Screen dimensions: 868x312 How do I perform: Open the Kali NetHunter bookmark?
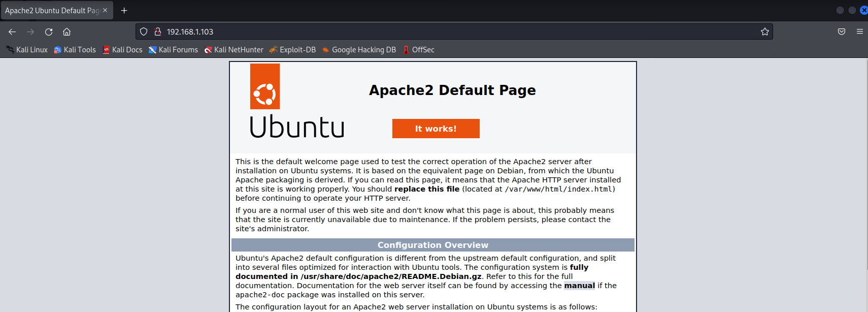click(233, 50)
